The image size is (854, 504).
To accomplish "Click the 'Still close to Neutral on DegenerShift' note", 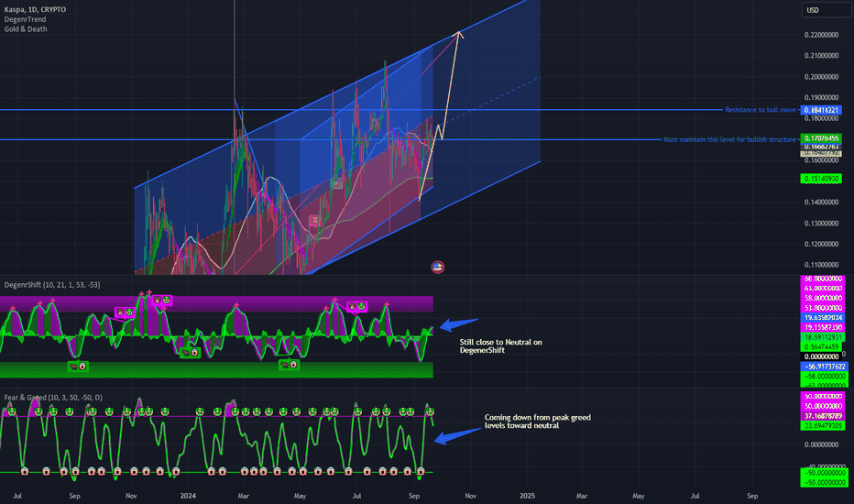I will pyautogui.click(x=500, y=346).
